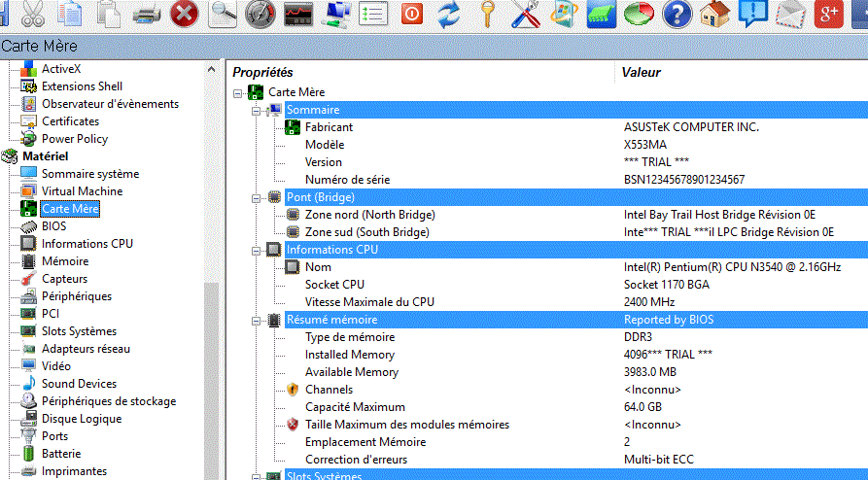Image resolution: width=868 pixels, height=480 pixels.
Task: Open Informations CPU in the sidebar
Action: (x=87, y=244)
